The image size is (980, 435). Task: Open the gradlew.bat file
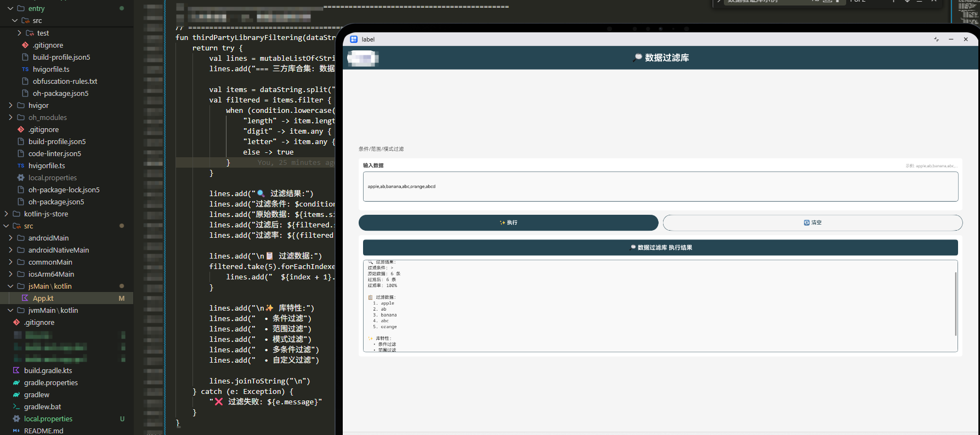coord(42,407)
